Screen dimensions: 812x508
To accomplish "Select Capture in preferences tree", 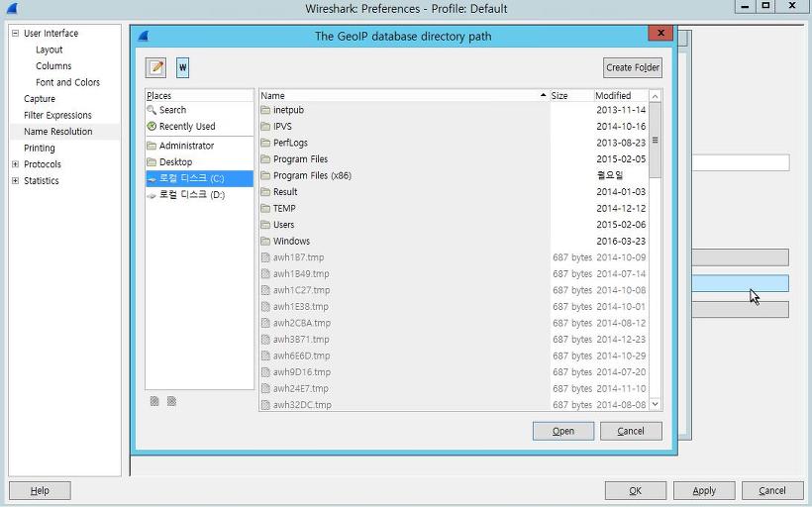I will [40, 99].
